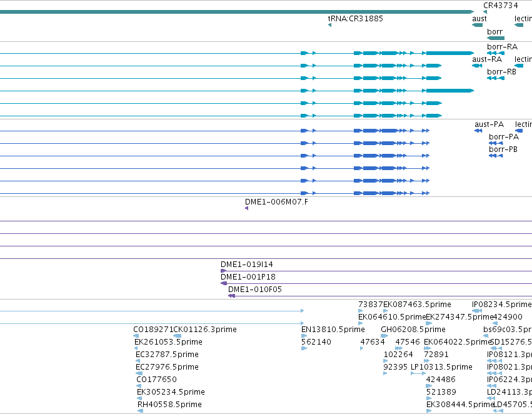Click the borr gene arrow glyph
This screenshot has width=532, height=414.
pos(496,38)
